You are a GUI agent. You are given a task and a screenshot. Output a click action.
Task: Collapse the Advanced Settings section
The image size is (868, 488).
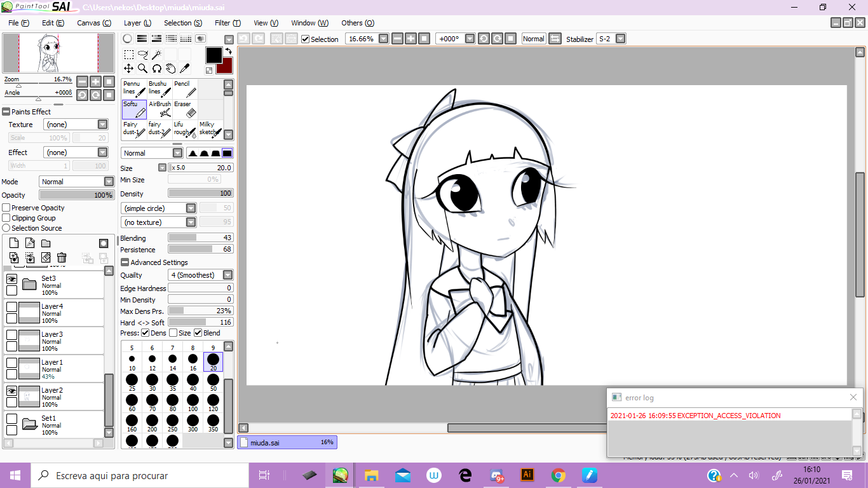125,262
